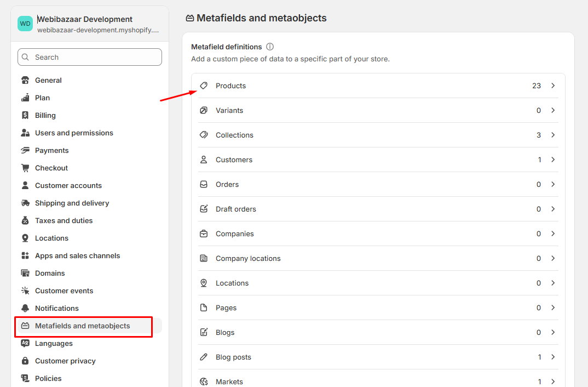Viewport: 588px width, 387px height.
Task: Open the Orders row arrow
Action: pyautogui.click(x=553, y=184)
